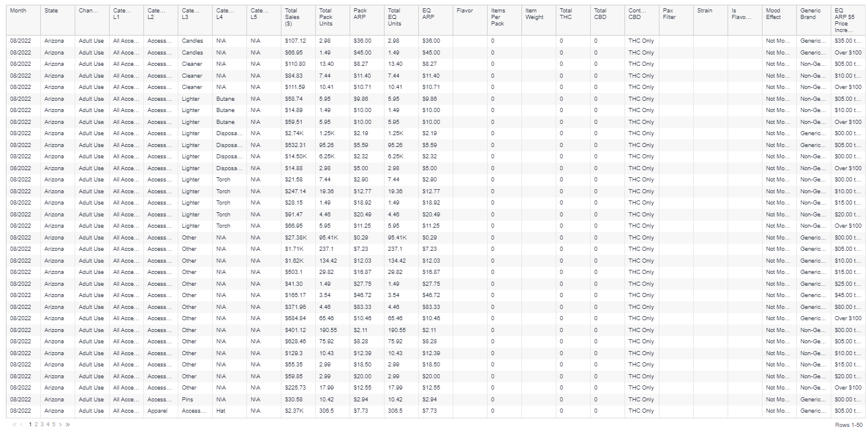Jump to the last page with double arrow
Image resolution: width=868 pixels, height=437 pixels.
click(68, 425)
